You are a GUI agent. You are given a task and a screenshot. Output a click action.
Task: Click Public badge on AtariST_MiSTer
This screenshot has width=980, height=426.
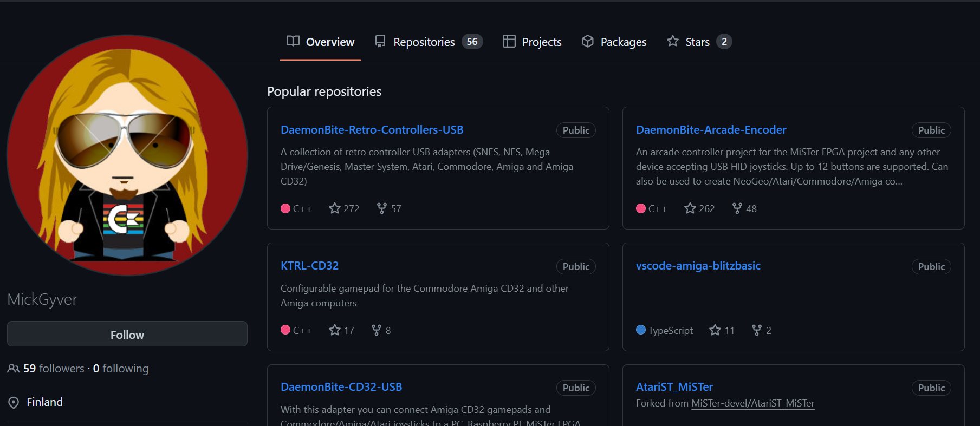[x=931, y=388]
